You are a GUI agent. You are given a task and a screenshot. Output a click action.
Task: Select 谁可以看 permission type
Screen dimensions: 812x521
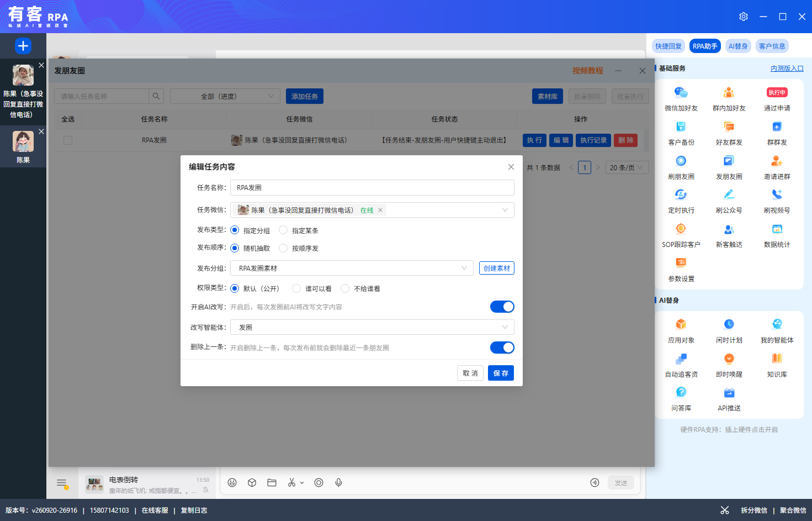click(x=296, y=288)
